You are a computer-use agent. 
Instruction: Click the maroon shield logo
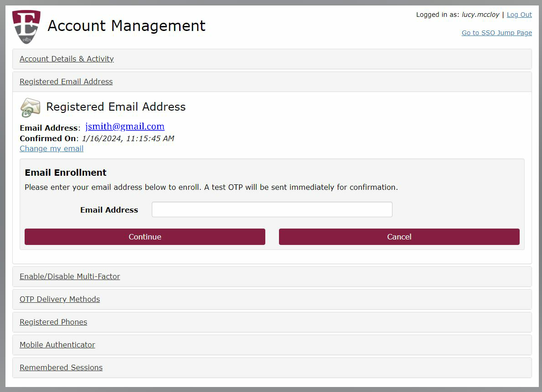click(x=26, y=26)
